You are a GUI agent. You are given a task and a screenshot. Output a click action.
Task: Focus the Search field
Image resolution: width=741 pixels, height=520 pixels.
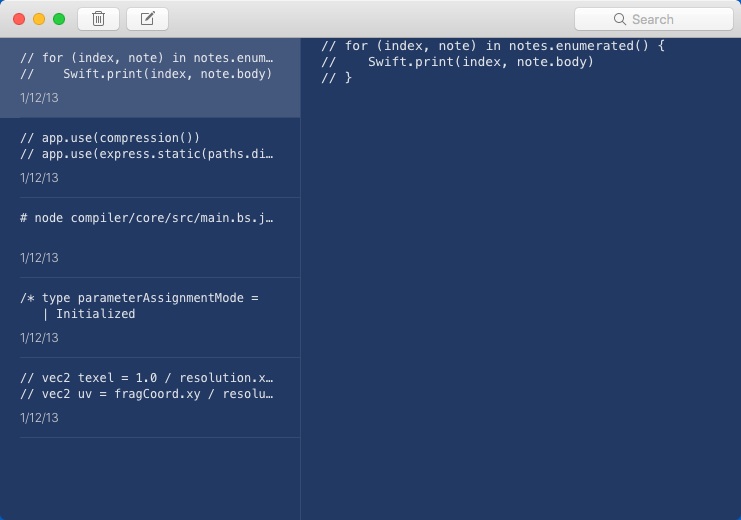pos(654,19)
